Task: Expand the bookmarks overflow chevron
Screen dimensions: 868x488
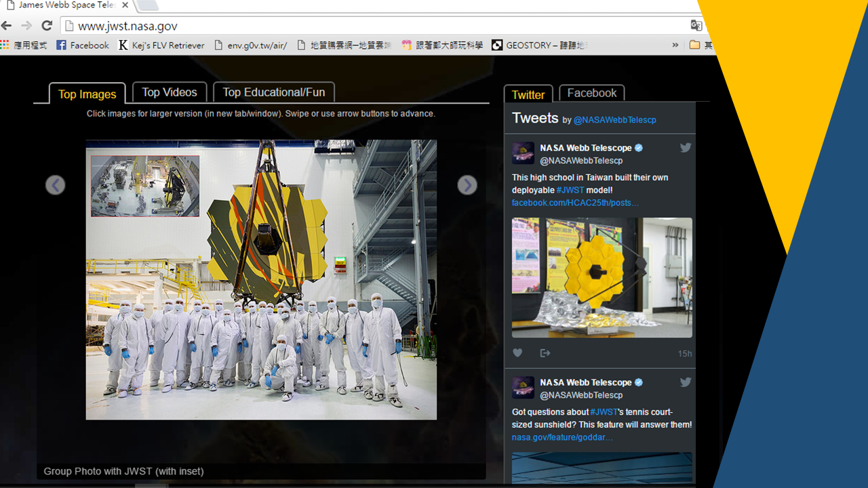Action: (x=675, y=45)
